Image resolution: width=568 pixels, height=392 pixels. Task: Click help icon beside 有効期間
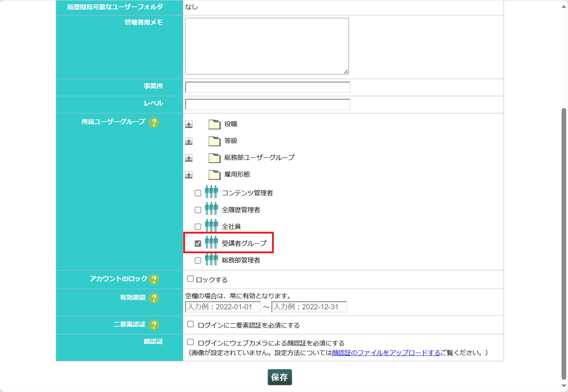pos(154,298)
